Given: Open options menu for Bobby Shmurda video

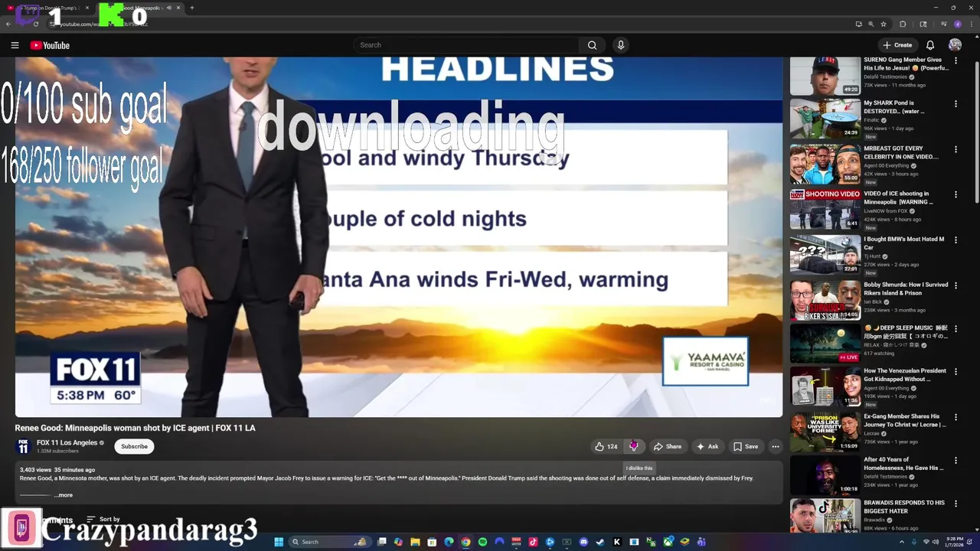Looking at the screenshot, I should click(955, 285).
